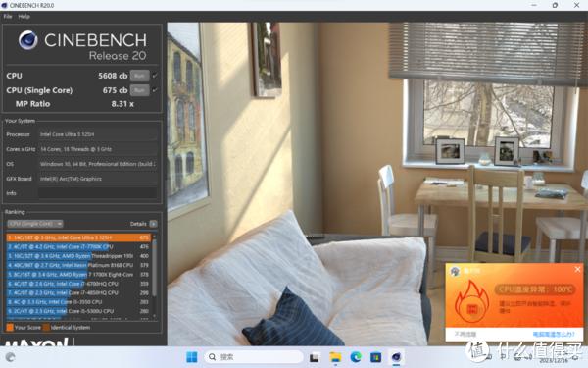Screen dimensions: 588x368
Task: Open File Explorer from the taskbar
Action: [335, 357]
